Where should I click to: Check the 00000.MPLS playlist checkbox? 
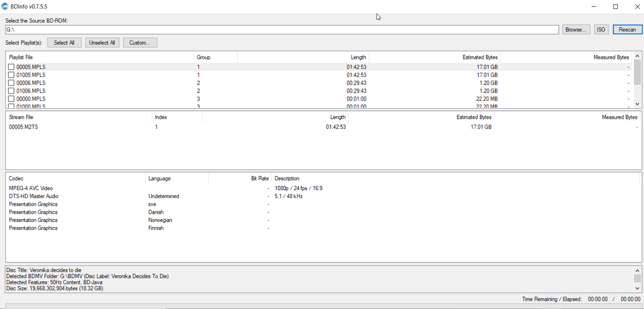tap(11, 99)
